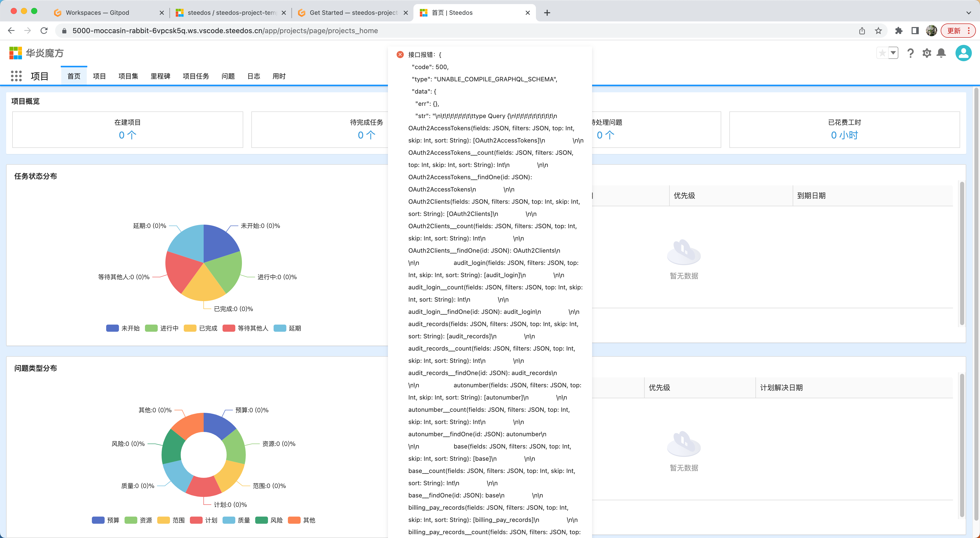Image resolution: width=980 pixels, height=538 pixels.
Task: Dismiss the red error icon on the notification
Action: [400, 55]
